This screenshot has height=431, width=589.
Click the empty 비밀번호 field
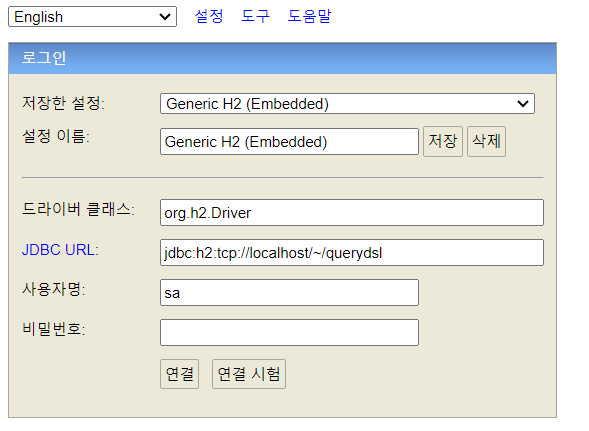[x=289, y=333]
